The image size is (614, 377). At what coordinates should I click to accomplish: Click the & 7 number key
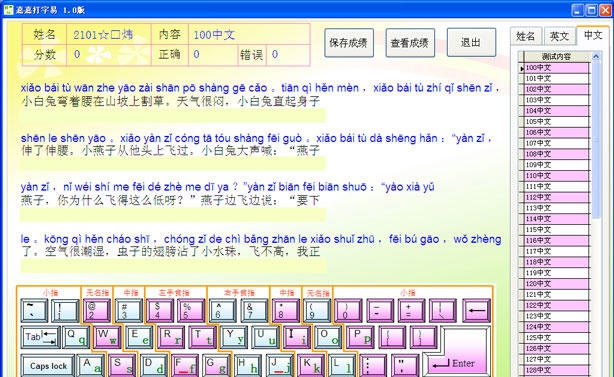click(255, 311)
